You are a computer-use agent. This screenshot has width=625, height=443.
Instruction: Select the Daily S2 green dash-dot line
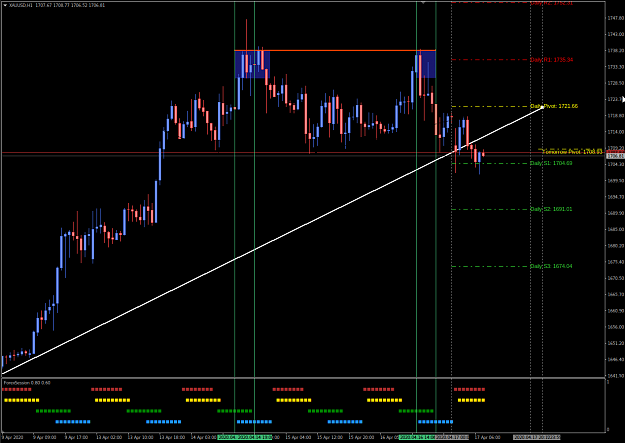click(x=490, y=209)
